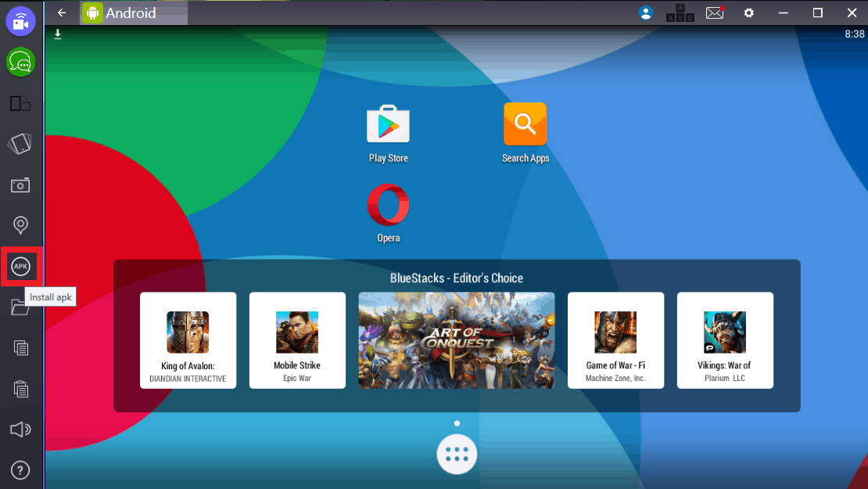The height and width of the screenshot is (489, 868).
Task: Open Vikings: War of card
Action: (725, 340)
